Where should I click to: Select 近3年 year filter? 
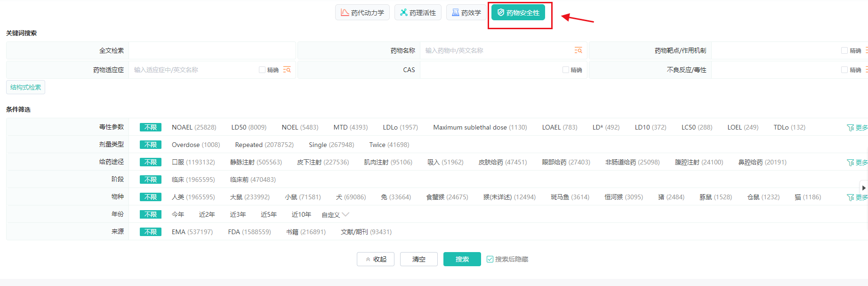(x=238, y=214)
